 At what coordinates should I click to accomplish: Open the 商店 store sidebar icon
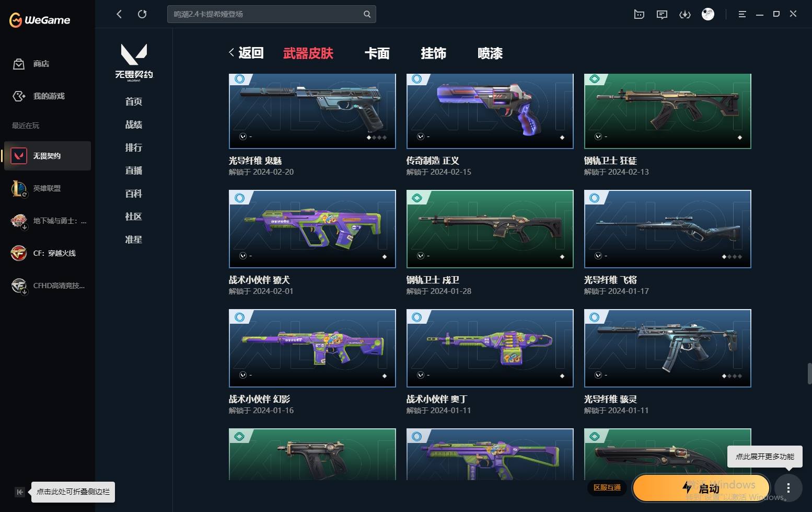(19, 64)
